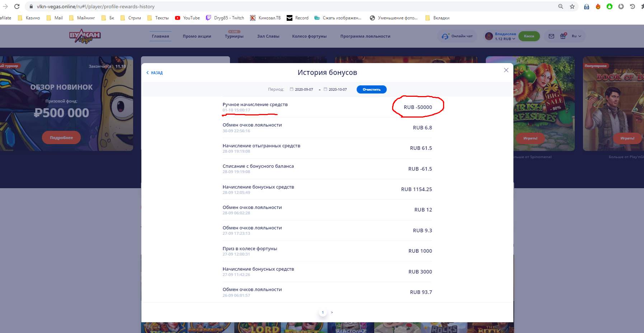This screenshot has width=644, height=333.
Task: Open the mail envelope messages icon
Action: click(x=551, y=36)
